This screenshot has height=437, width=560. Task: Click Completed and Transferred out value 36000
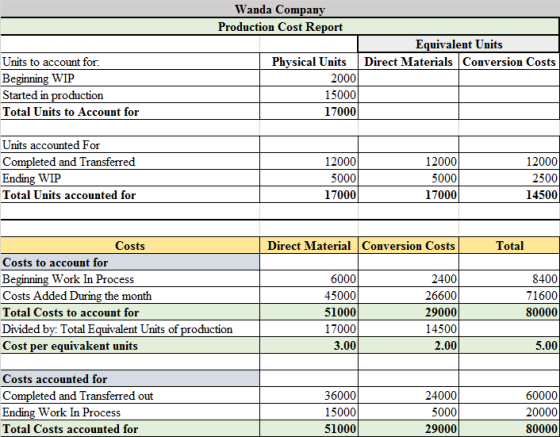tap(340, 396)
